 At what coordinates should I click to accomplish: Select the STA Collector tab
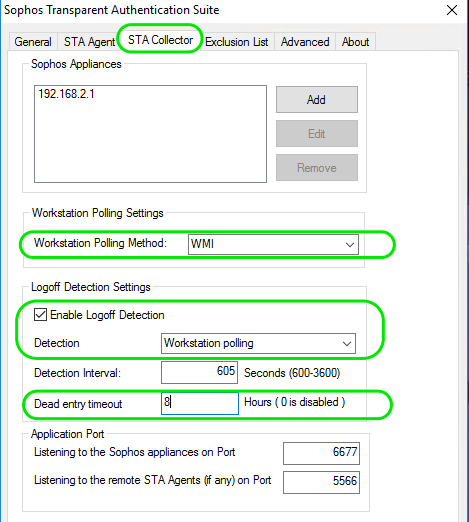pyautogui.click(x=160, y=40)
